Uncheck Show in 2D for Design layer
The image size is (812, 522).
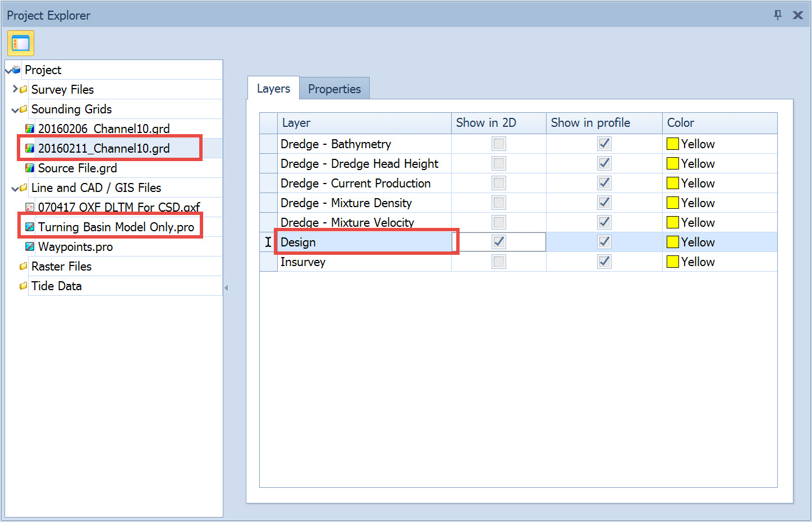click(x=498, y=242)
